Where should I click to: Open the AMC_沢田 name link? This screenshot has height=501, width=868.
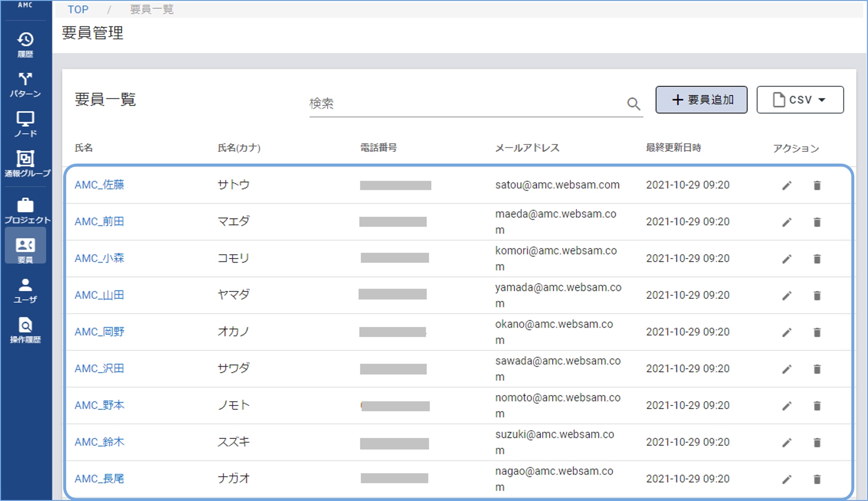(x=99, y=368)
